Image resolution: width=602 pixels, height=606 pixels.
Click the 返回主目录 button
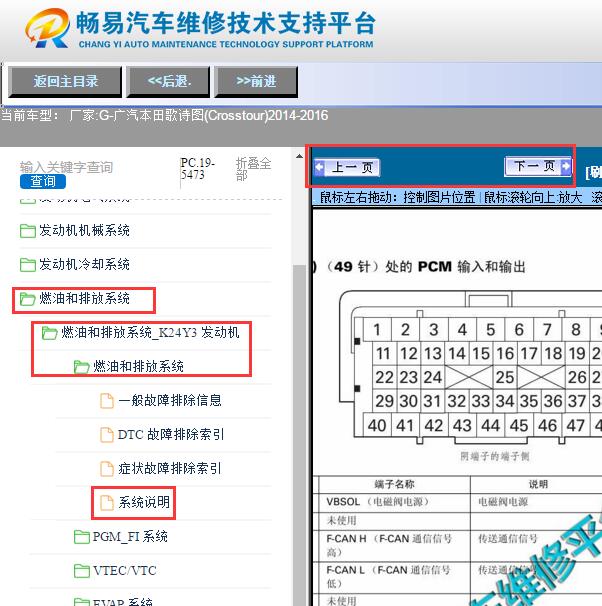pos(65,82)
